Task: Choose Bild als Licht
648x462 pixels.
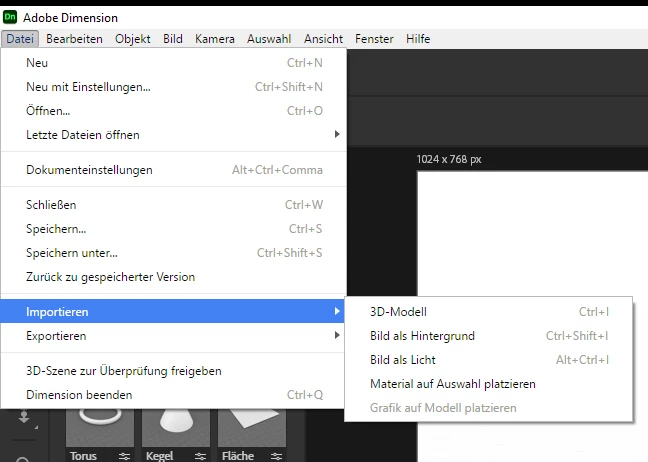Action: coord(488,360)
